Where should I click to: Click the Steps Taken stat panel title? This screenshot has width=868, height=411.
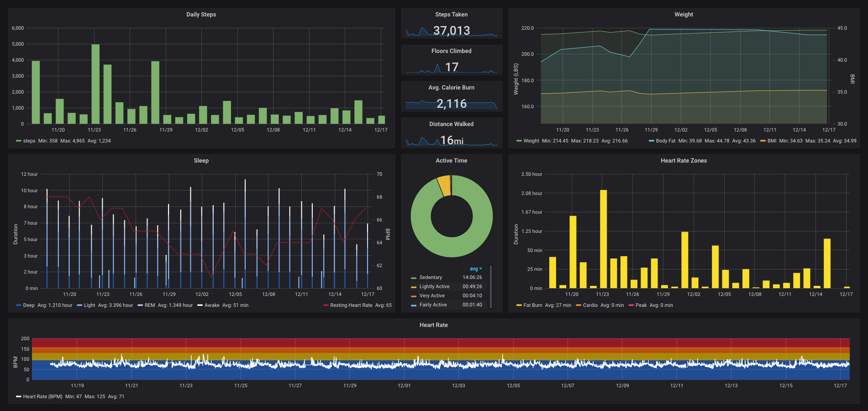point(451,15)
